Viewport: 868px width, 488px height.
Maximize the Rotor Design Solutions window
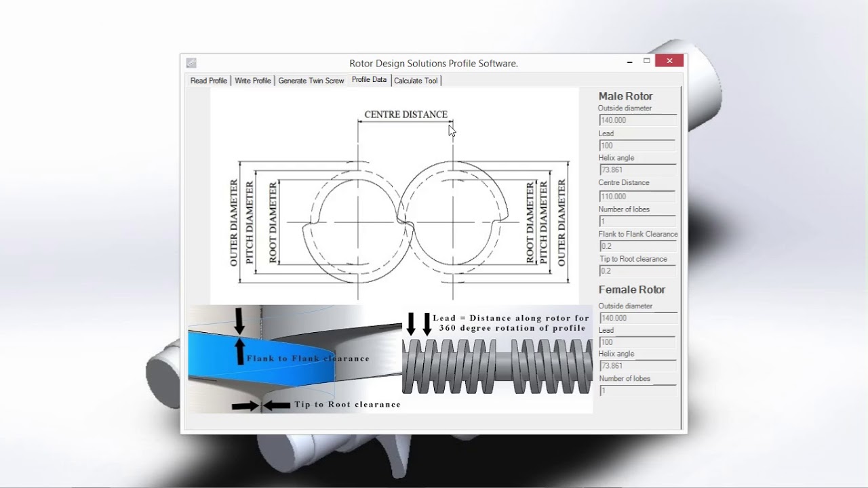point(647,61)
